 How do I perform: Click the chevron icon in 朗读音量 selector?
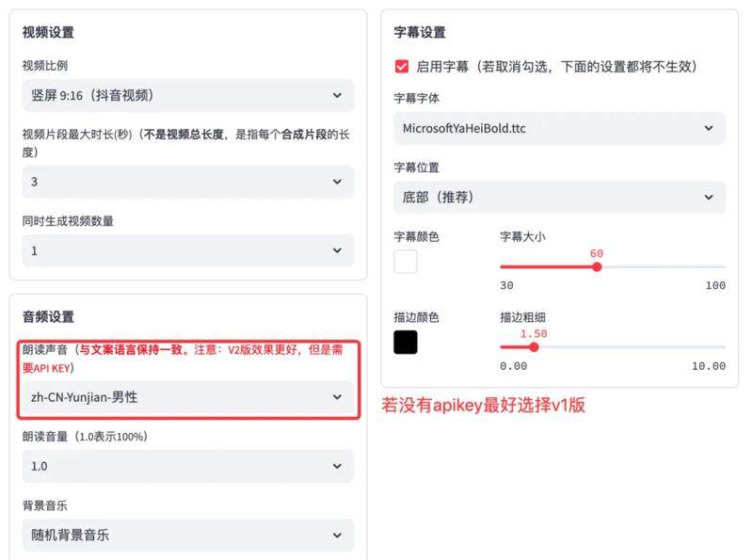point(337,466)
